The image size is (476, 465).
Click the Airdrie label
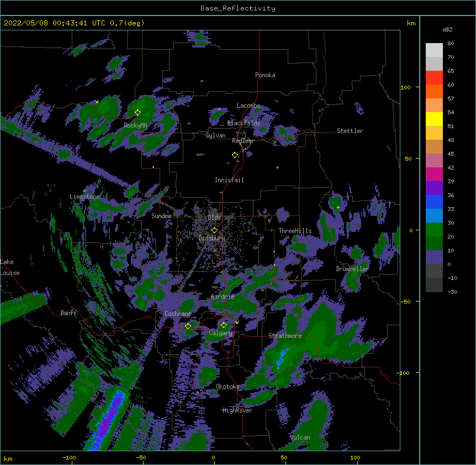[x=223, y=297]
